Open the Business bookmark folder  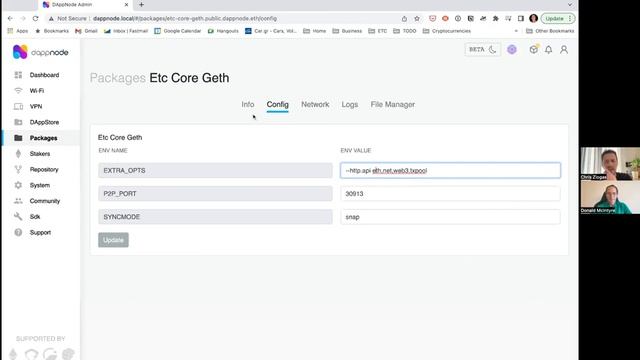tap(347, 31)
